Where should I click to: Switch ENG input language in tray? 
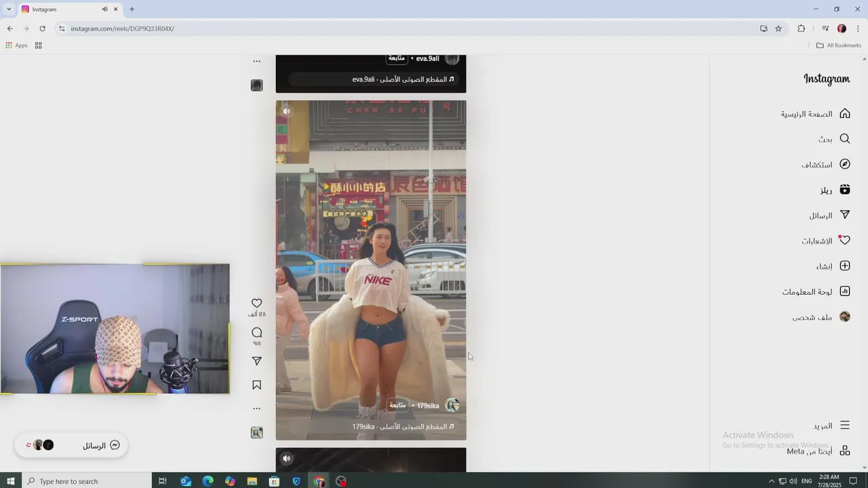point(806,481)
